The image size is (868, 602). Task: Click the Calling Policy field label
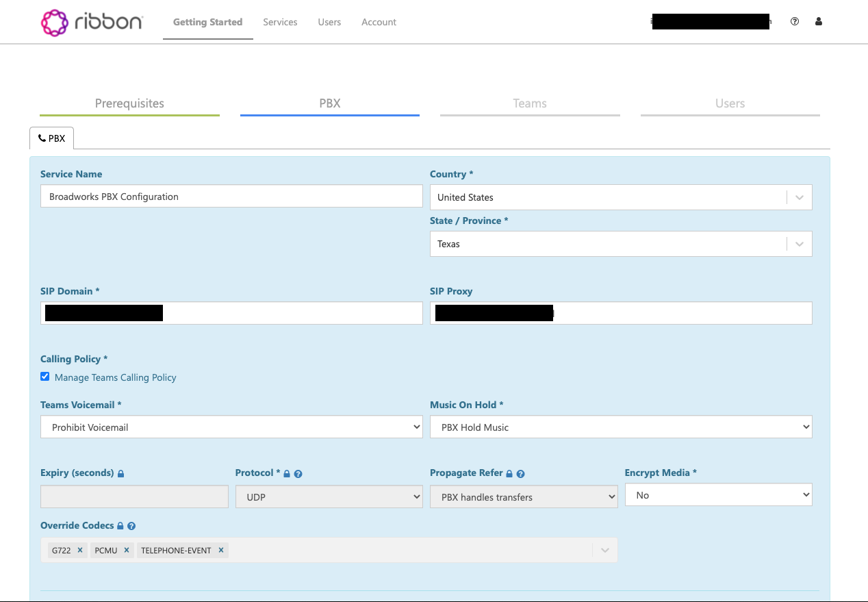[74, 359]
